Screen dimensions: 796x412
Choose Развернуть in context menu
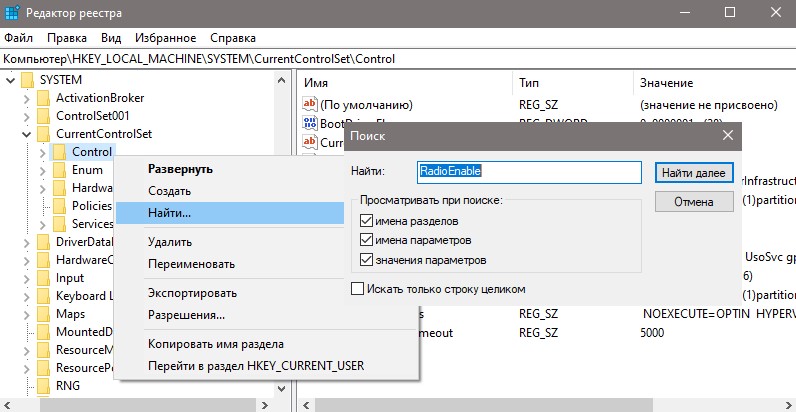point(230,169)
